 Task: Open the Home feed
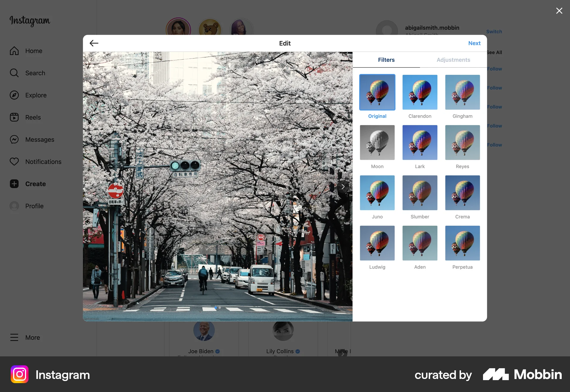click(x=33, y=51)
